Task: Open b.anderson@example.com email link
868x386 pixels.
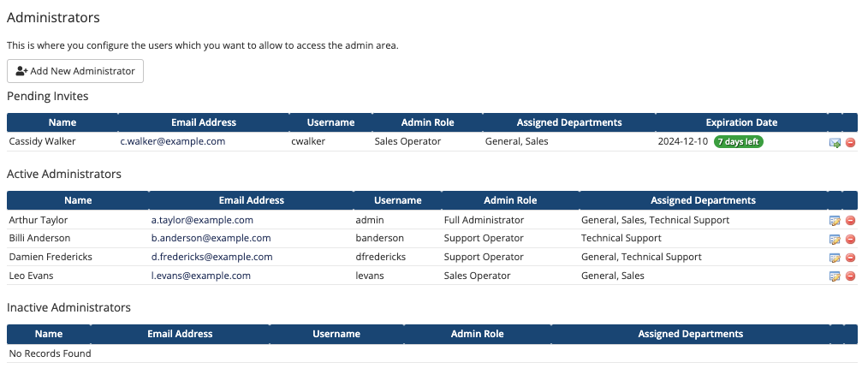Action: pos(211,238)
